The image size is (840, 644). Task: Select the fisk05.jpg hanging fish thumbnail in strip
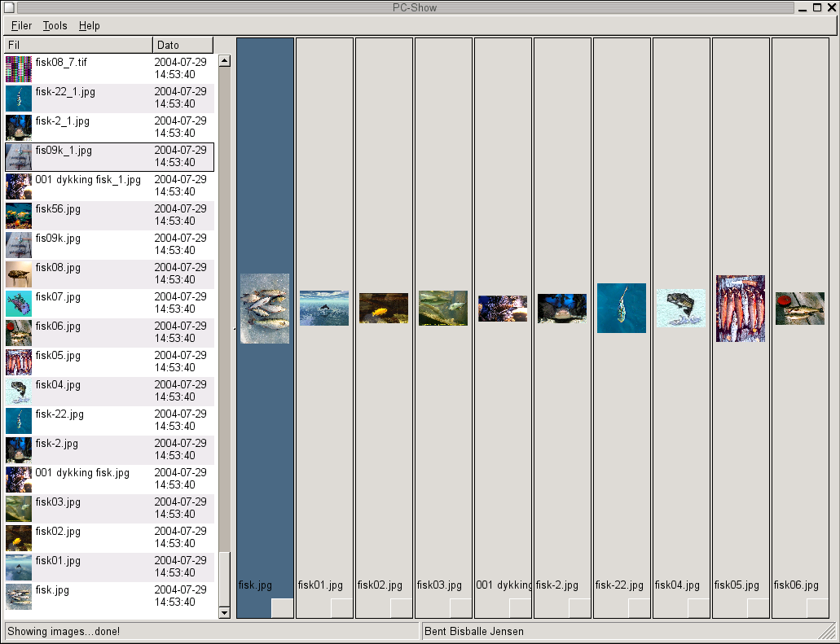[x=740, y=308]
